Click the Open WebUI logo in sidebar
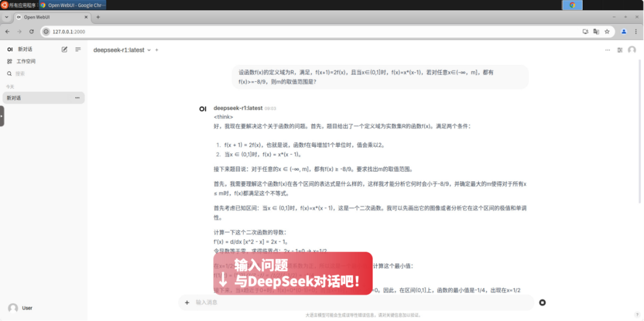644x321 pixels. (10, 50)
